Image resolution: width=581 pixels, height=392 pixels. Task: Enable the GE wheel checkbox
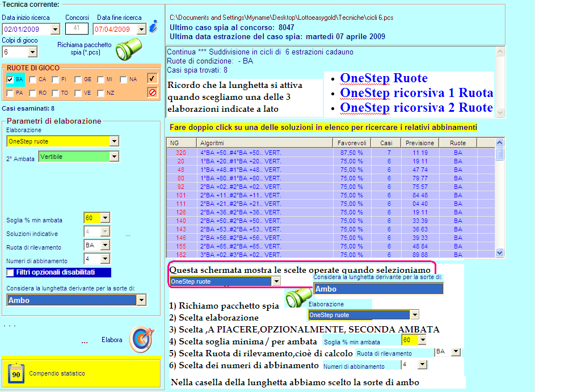78,79
